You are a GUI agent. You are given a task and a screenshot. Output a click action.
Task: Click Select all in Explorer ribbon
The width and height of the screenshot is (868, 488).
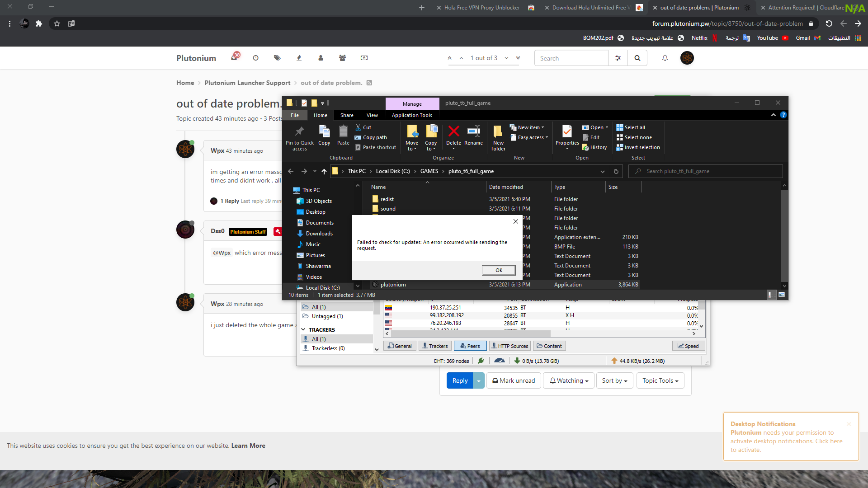(x=631, y=127)
